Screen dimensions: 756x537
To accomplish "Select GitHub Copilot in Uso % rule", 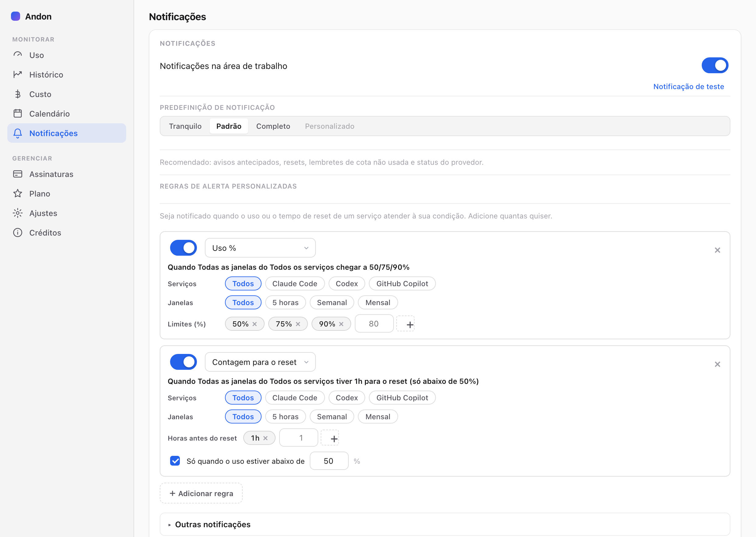I will click(x=402, y=283).
